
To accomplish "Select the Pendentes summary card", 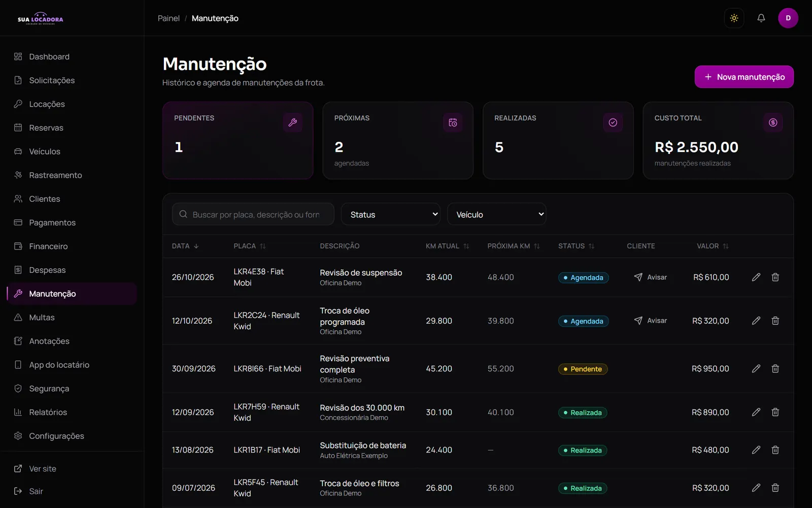I will coord(238,141).
